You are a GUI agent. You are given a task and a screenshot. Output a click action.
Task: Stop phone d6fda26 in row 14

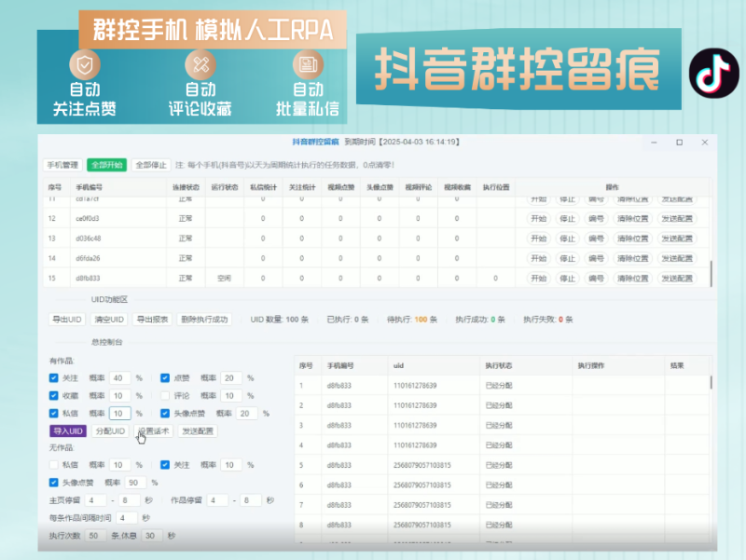pos(569,258)
